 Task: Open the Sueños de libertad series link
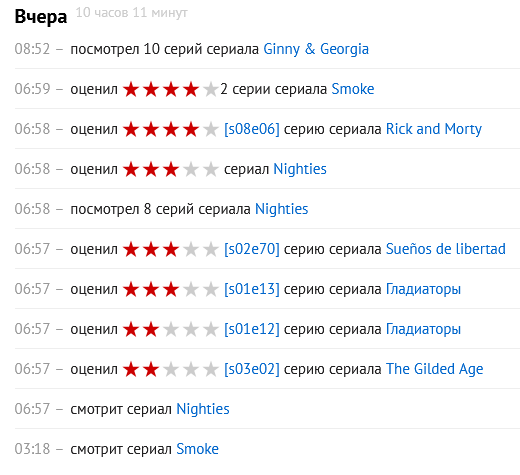coord(446,249)
